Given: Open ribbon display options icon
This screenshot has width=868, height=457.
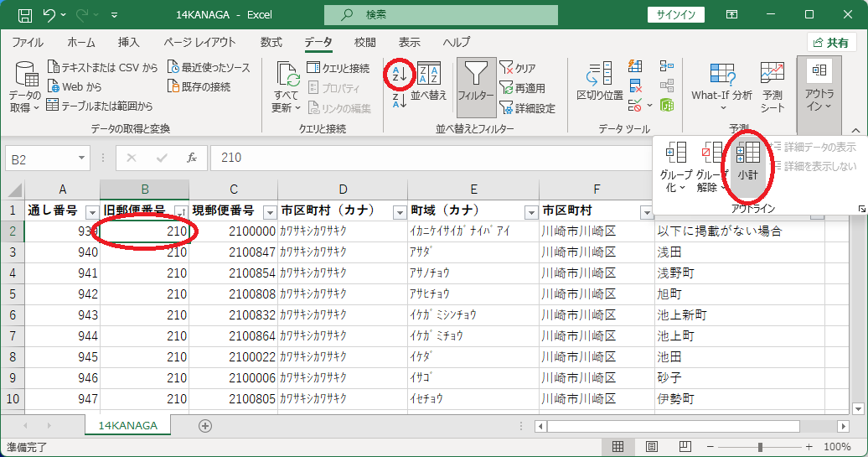Looking at the screenshot, I should tap(731, 15).
